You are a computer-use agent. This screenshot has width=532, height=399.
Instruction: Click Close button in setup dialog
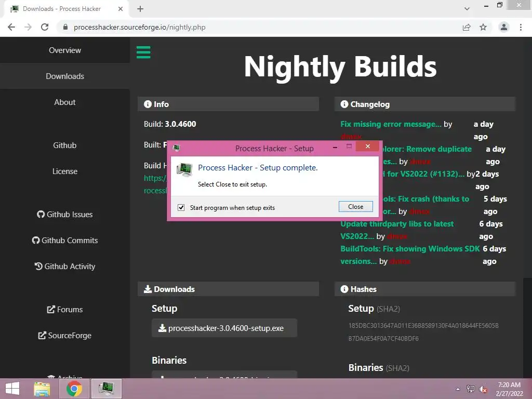[355, 207]
